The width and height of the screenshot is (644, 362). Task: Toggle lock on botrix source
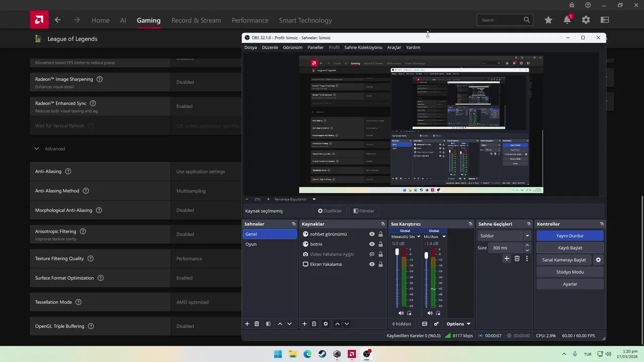click(381, 244)
